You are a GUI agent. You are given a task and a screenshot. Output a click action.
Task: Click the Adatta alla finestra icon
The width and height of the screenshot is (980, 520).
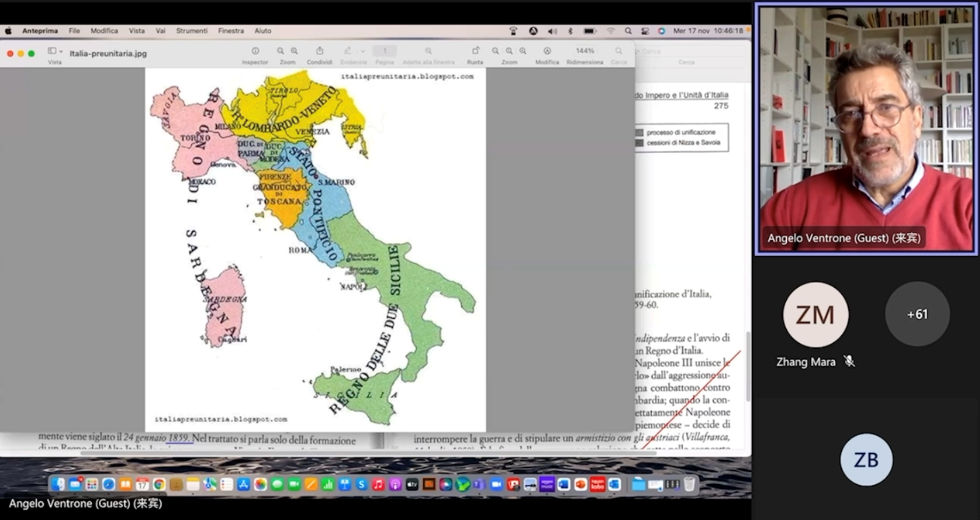428,51
